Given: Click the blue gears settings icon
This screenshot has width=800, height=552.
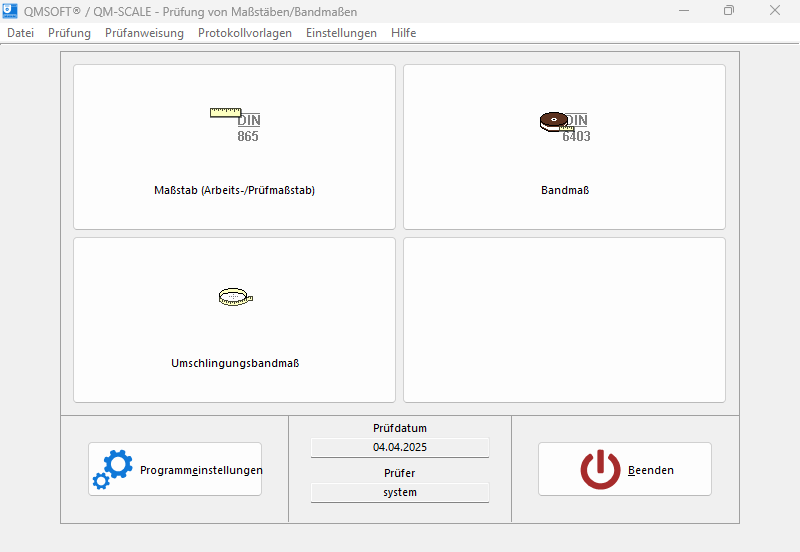Looking at the screenshot, I should click(x=113, y=469).
